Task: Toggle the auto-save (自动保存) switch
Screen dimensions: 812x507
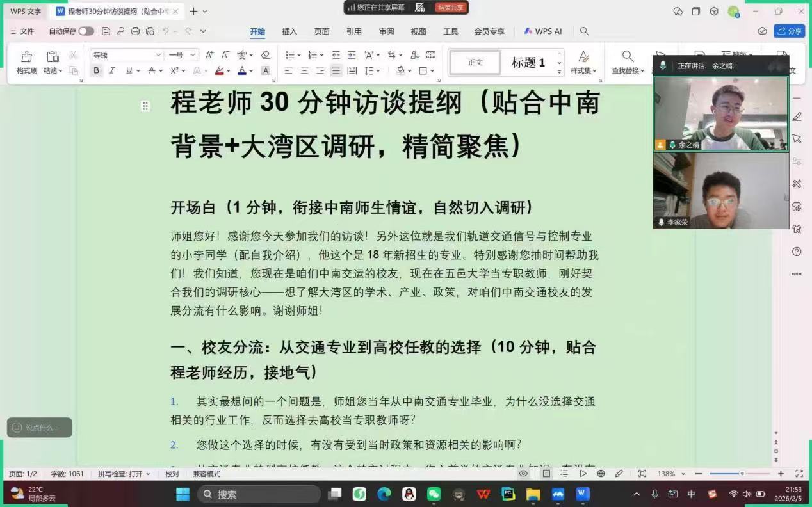Action: pos(86,31)
